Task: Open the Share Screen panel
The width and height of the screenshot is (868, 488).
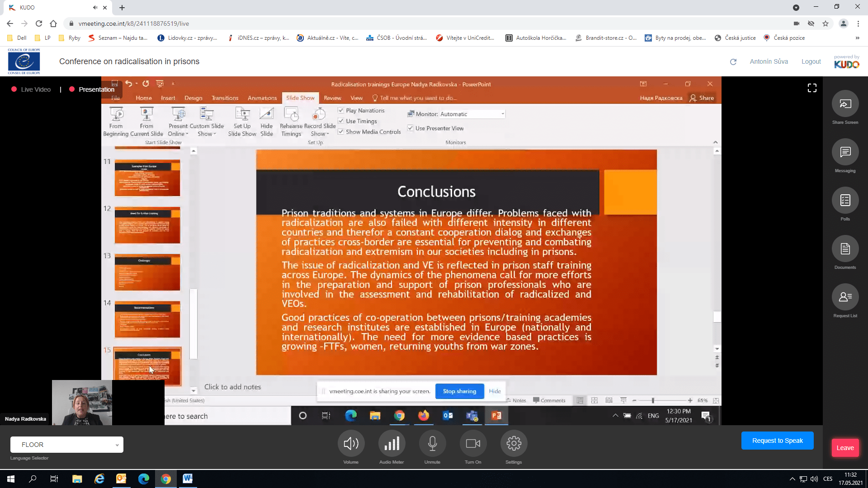Action: tap(845, 104)
